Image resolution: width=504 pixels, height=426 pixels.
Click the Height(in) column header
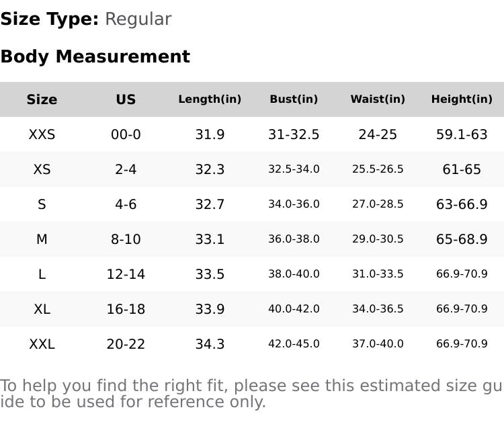[x=462, y=99]
